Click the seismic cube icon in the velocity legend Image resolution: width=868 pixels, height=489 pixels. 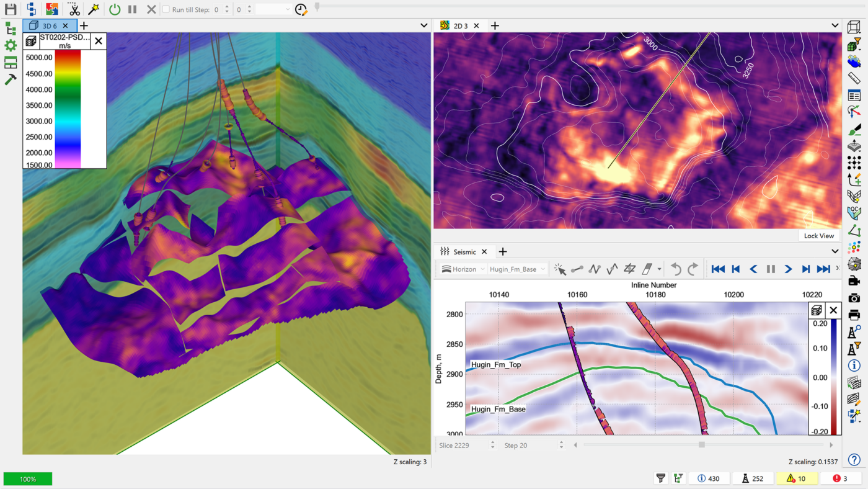click(30, 41)
